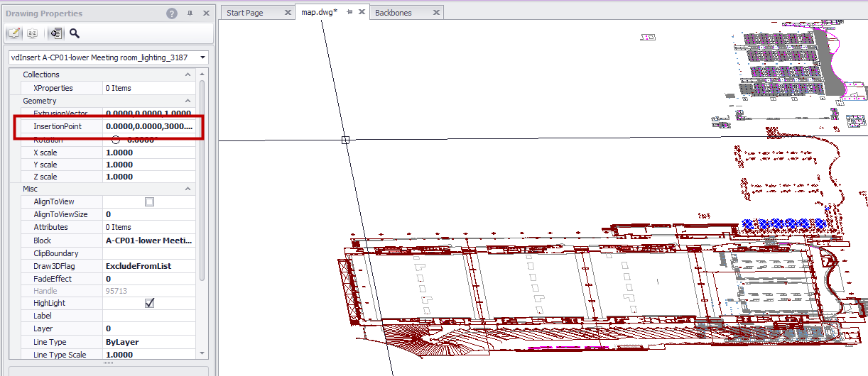
Task: Click the categorized view icon in Drawing Properties toolbar
Action: point(13,33)
